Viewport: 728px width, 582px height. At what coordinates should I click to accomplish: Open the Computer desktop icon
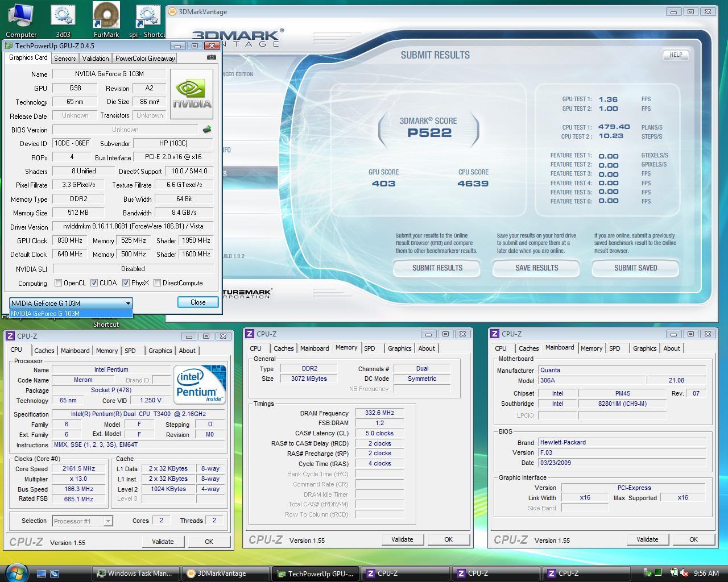click(21, 21)
